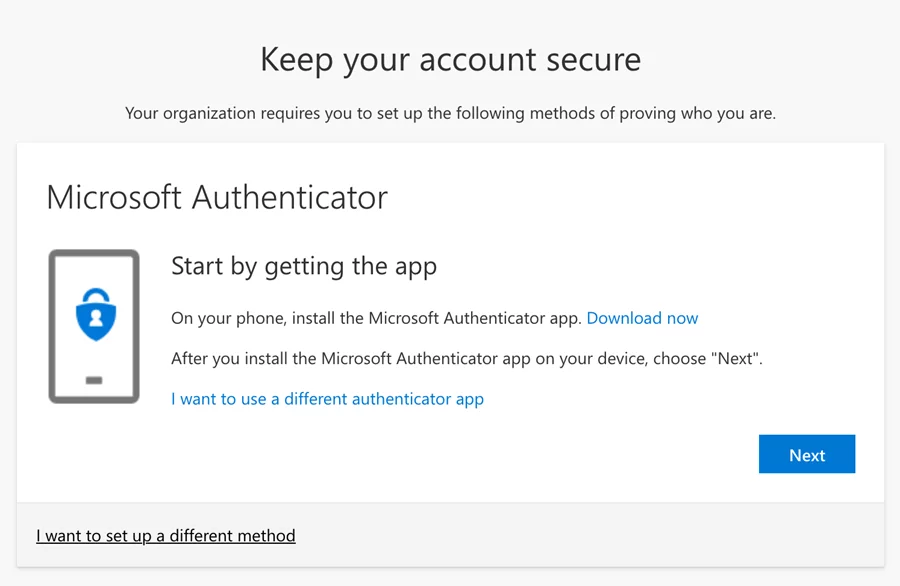
Task: Click the person silhouette inside the shield
Action: [96, 319]
